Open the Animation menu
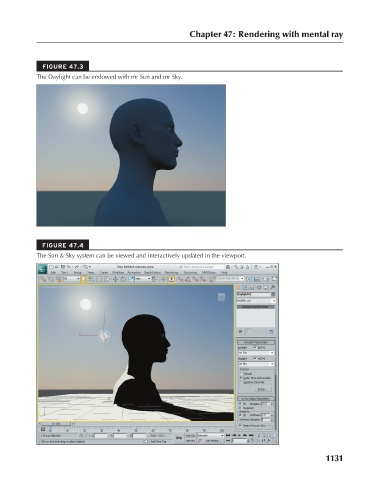 coord(134,272)
